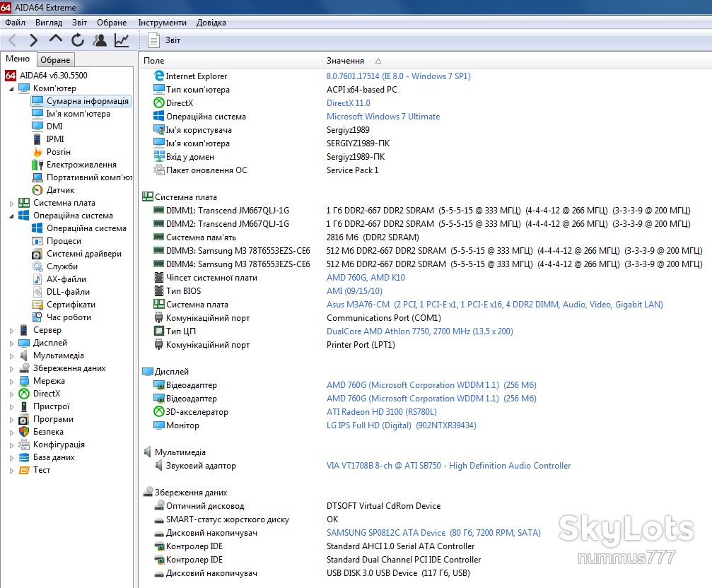This screenshot has height=588, width=712.
Task: Click the База даних database icon
Action: click(24, 457)
